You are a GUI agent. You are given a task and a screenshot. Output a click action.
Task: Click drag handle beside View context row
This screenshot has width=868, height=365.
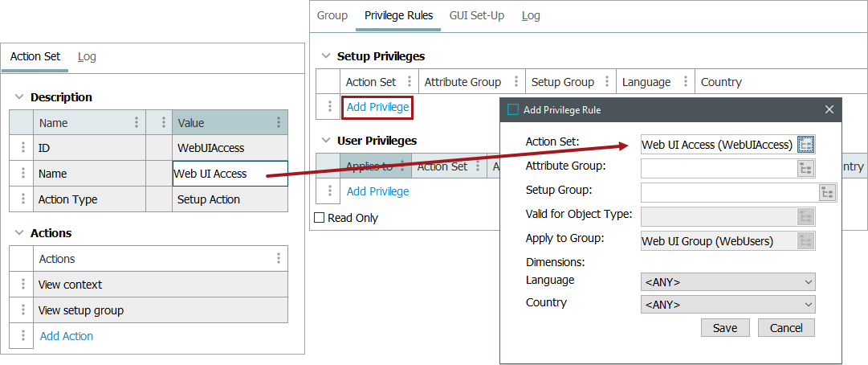(23, 285)
